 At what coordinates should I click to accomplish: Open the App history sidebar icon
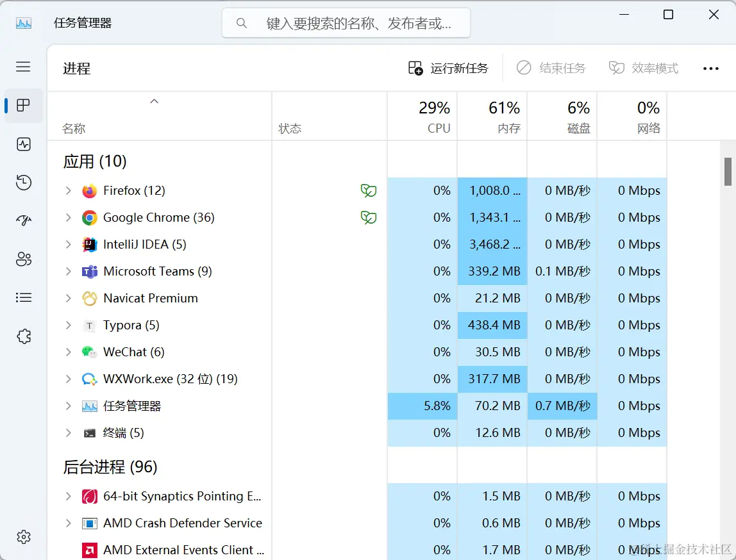tap(24, 183)
